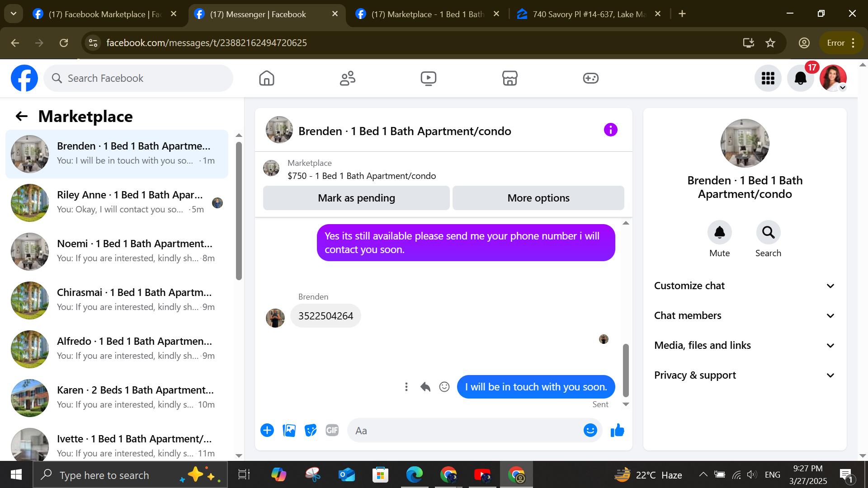This screenshot has width=868, height=488.
Task: Open the notifications bell showing 17
Action: [x=801, y=78]
